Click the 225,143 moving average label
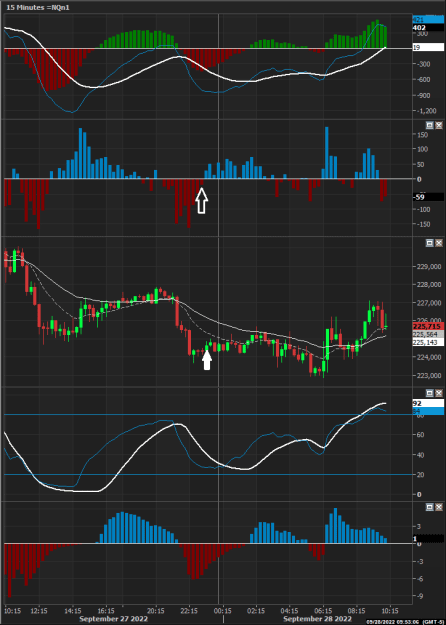 (x=428, y=342)
